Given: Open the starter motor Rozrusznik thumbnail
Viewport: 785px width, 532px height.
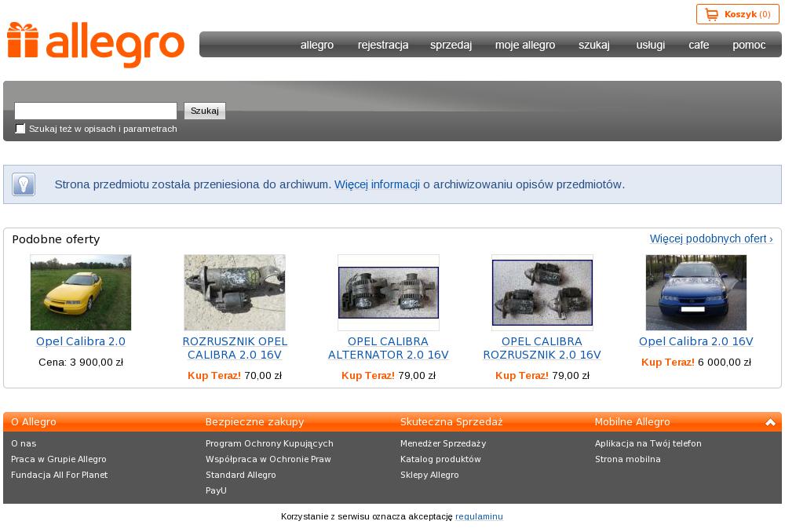Looking at the screenshot, I should [x=235, y=292].
